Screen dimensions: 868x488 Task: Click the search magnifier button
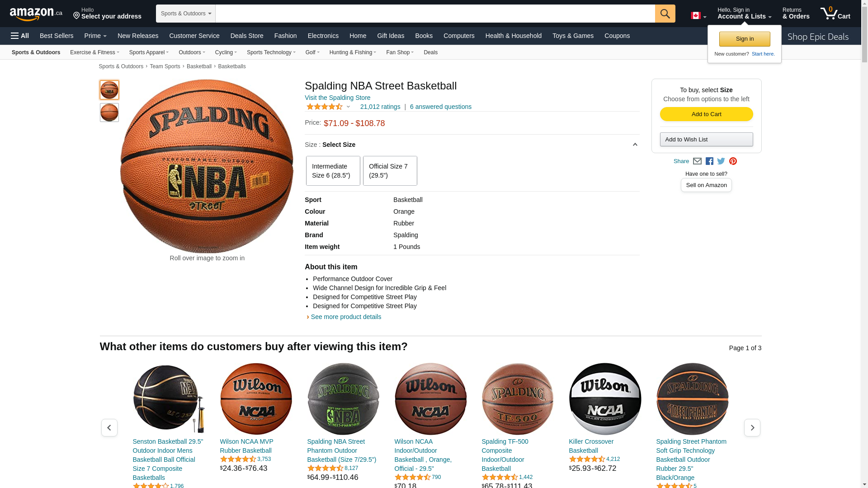pyautogui.click(x=665, y=14)
